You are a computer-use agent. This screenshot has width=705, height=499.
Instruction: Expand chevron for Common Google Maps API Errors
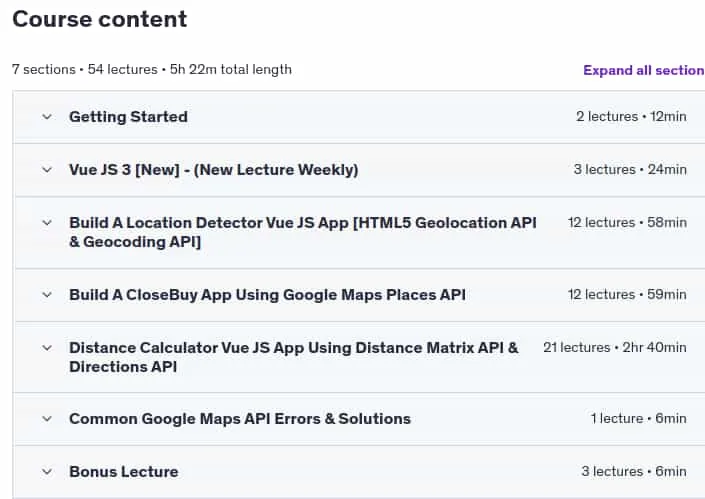coord(47,419)
